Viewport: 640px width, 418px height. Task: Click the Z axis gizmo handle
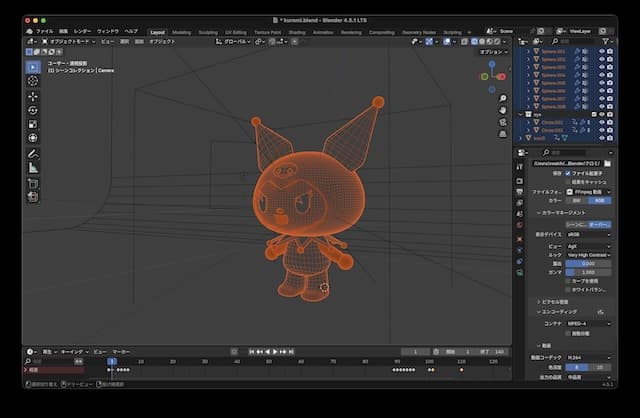point(492,64)
